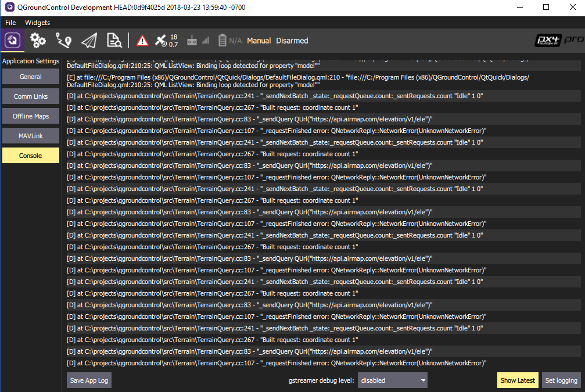Open the QGroundControl application settings icon
The width and height of the screenshot is (585, 392).
coord(12,40)
